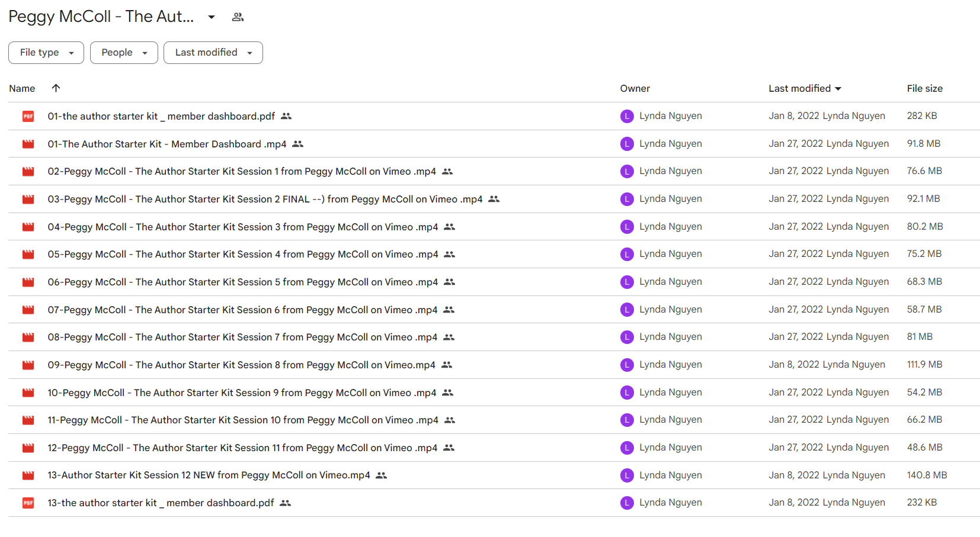This screenshot has height=537, width=980.
Task: Select the 03-Peggy McColl Session 2 FINAL file name
Action: [x=265, y=199]
